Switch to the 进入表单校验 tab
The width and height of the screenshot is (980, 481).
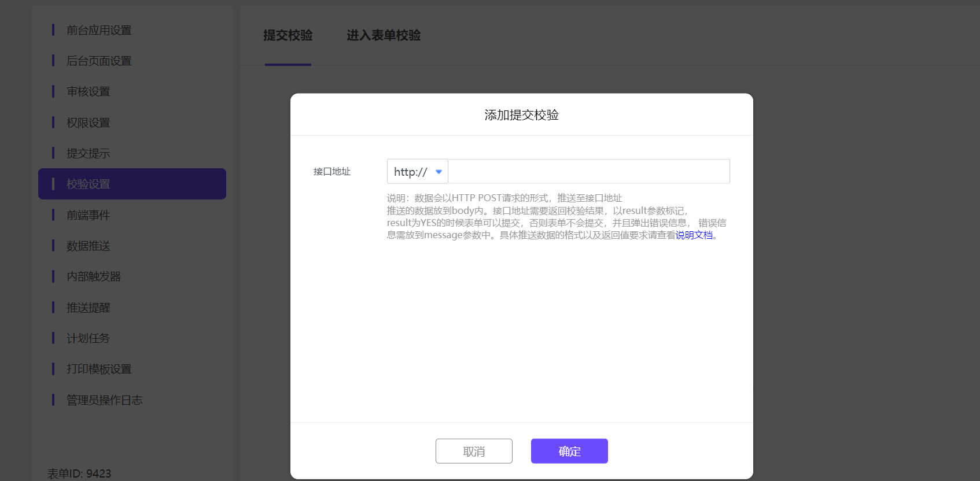(x=384, y=36)
